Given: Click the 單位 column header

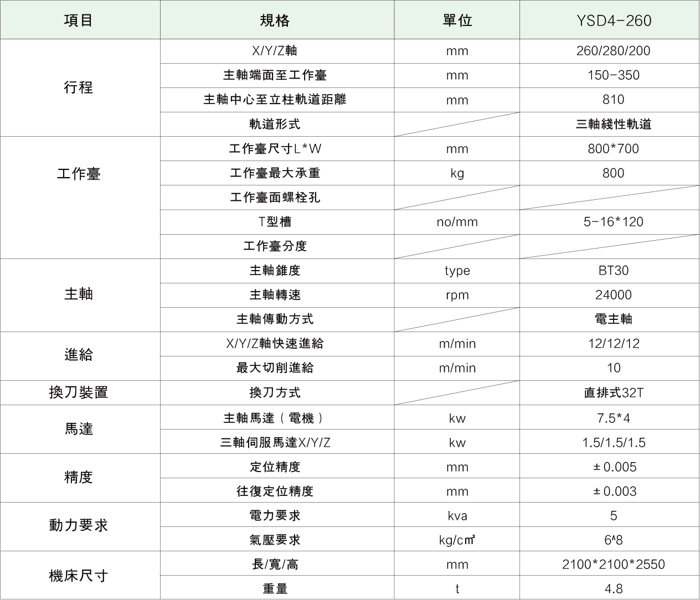Looking at the screenshot, I should pos(457,20).
